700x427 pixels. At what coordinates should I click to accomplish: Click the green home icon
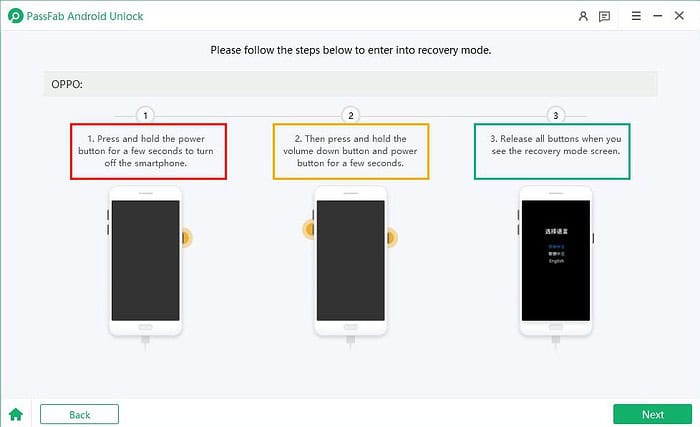point(15,414)
